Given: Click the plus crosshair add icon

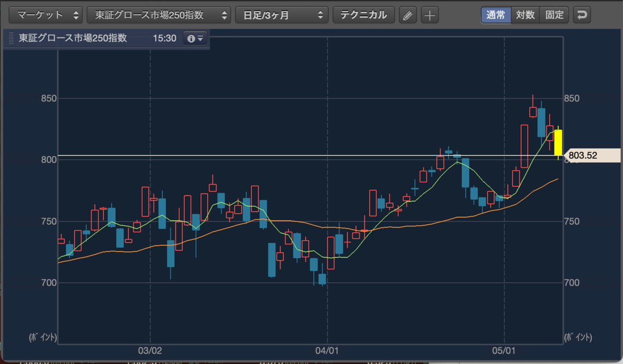Looking at the screenshot, I should (x=429, y=15).
